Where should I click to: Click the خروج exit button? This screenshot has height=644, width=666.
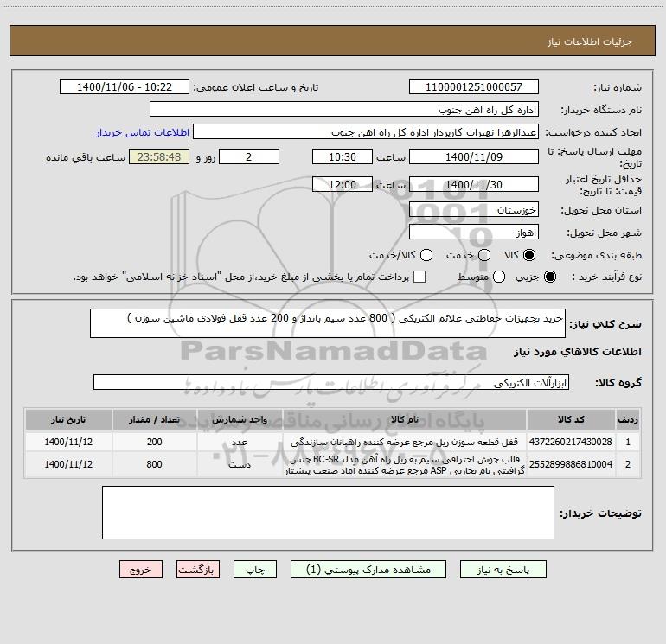(x=141, y=570)
